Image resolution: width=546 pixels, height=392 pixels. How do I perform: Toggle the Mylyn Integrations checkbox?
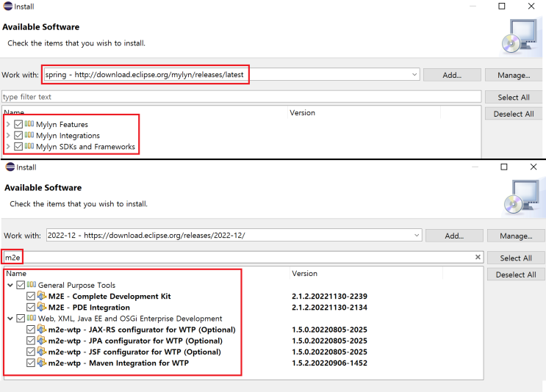(18, 135)
